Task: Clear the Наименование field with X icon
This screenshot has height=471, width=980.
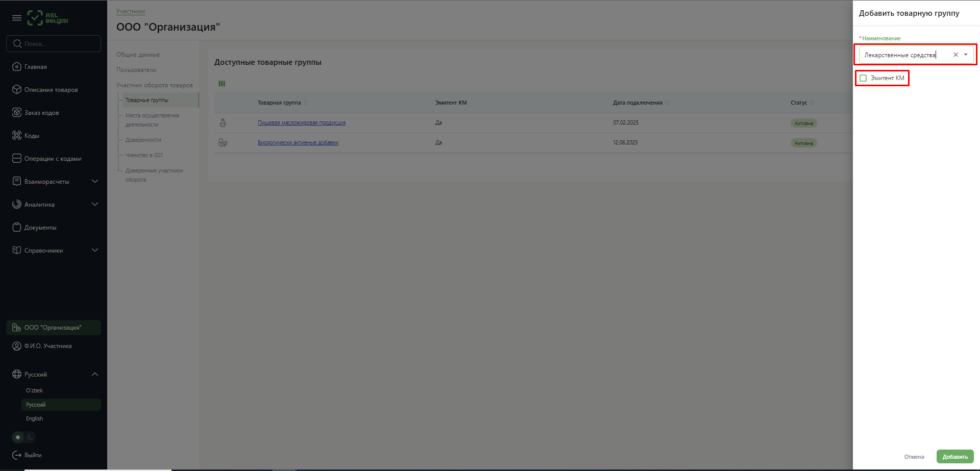Action: point(955,55)
